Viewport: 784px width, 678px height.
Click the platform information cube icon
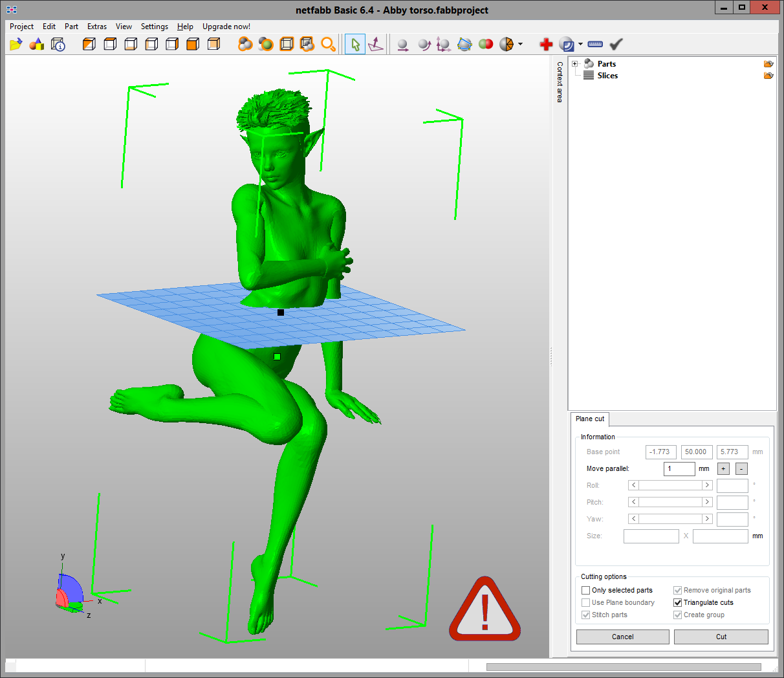tap(58, 44)
